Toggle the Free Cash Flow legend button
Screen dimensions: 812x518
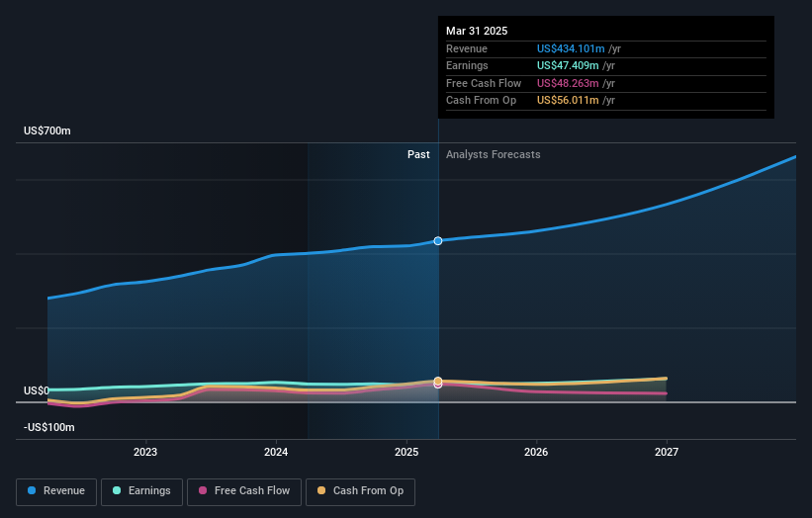244,491
